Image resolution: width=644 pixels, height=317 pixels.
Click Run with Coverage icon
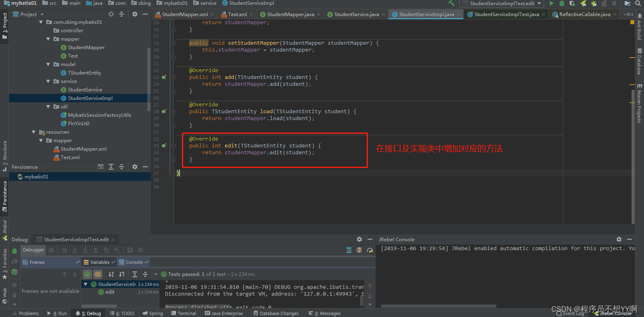coord(572,3)
